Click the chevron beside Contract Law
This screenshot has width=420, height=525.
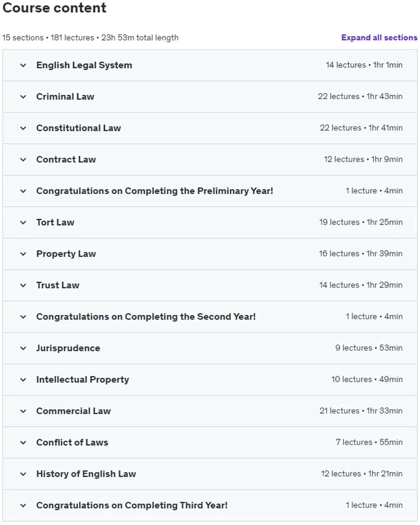(23, 160)
